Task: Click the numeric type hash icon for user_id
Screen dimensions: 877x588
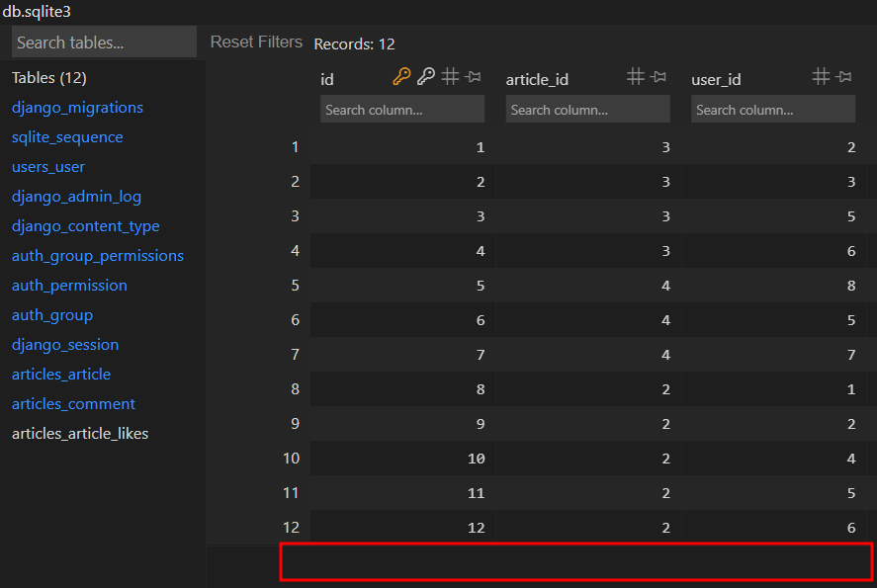Action: point(821,76)
